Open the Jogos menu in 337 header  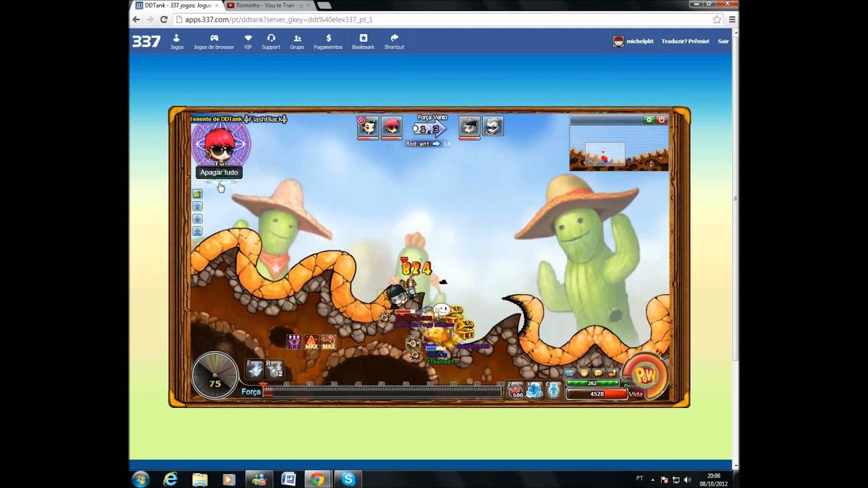[177, 42]
